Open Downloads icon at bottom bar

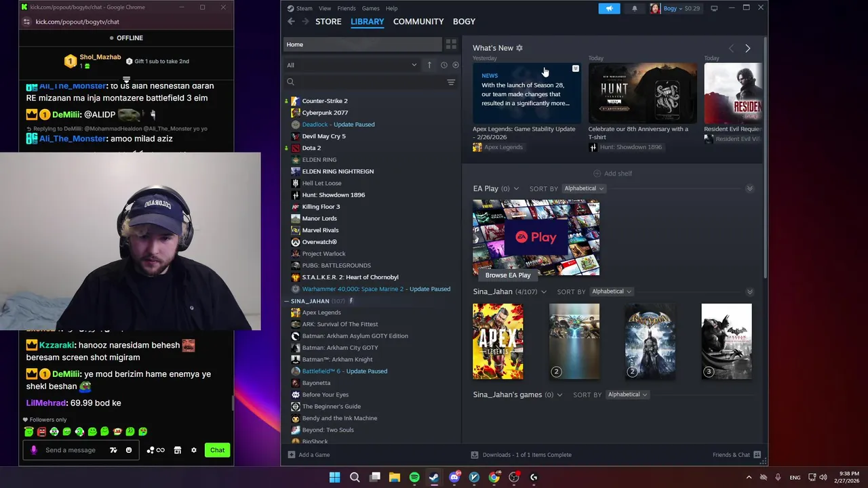tap(475, 455)
